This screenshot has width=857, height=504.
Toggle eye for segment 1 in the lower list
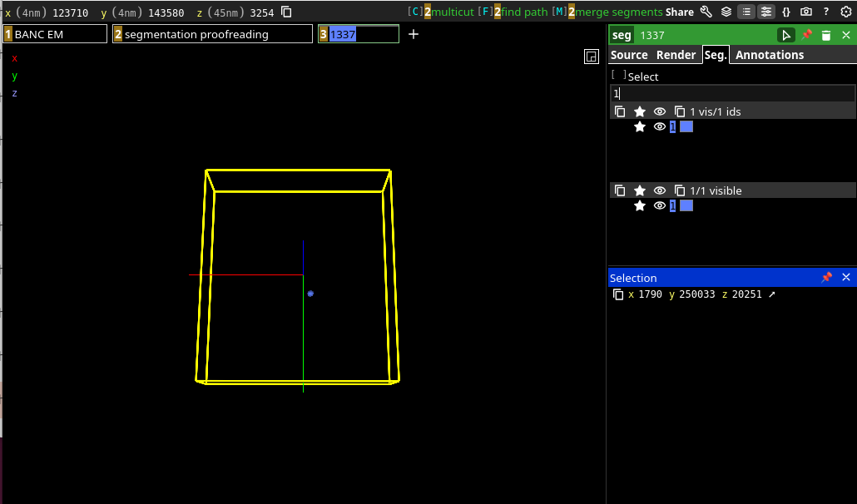660,206
